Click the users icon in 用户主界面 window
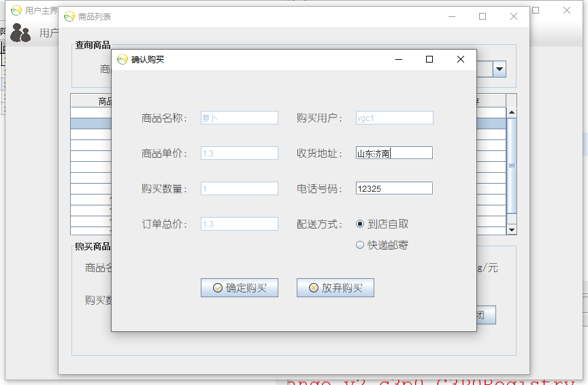The width and height of the screenshot is (588, 385). (x=20, y=33)
